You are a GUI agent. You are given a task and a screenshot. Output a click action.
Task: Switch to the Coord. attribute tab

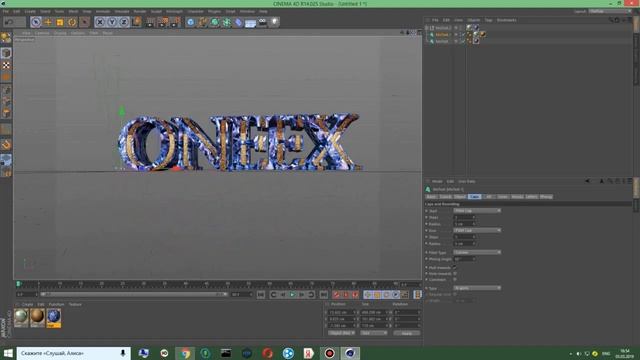(445, 197)
